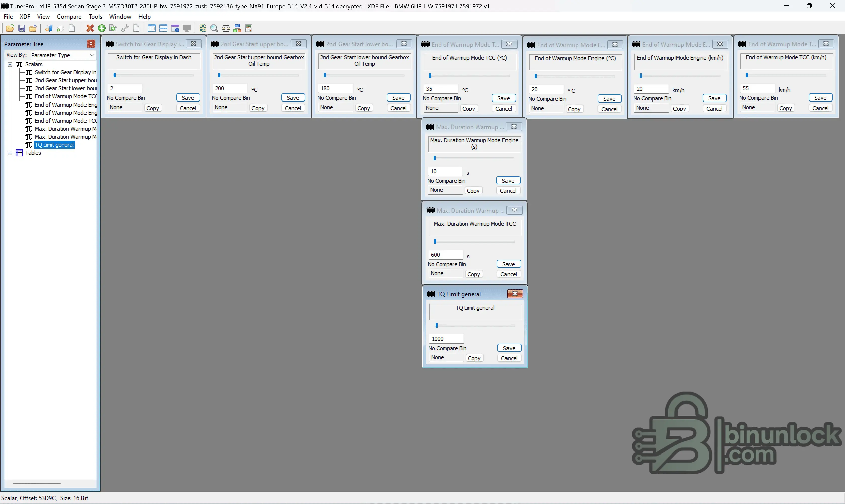
Task: Click the floppy disk save icon
Action: (x=21, y=28)
